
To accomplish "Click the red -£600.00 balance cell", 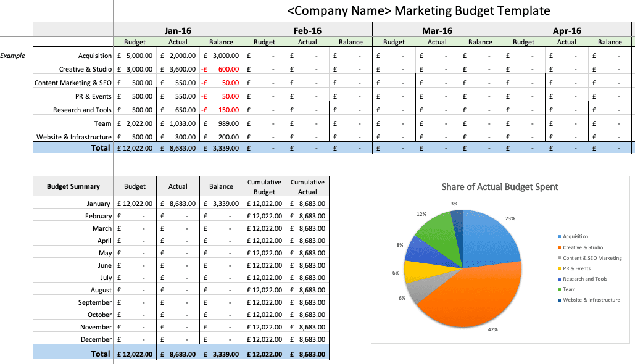I will [x=221, y=69].
